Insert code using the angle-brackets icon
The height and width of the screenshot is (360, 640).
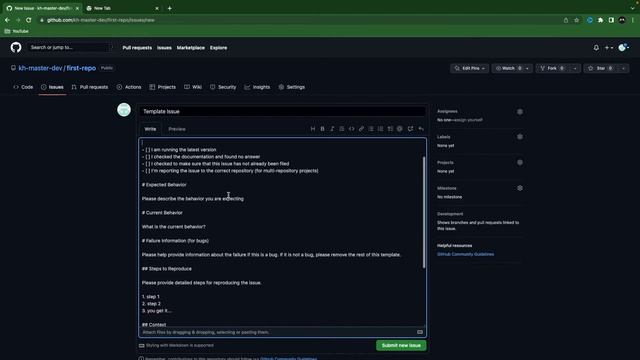[x=351, y=129]
